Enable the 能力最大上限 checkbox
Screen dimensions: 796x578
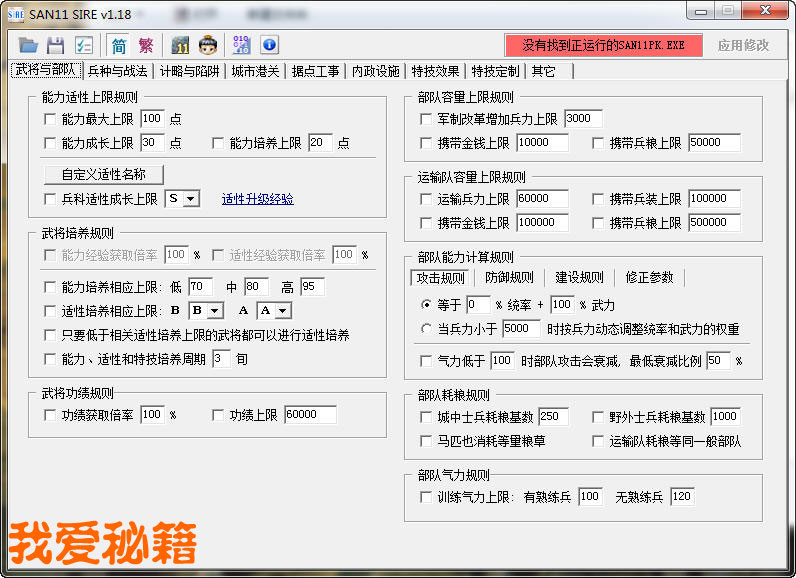pyautogui.click(x=51, y=118)
